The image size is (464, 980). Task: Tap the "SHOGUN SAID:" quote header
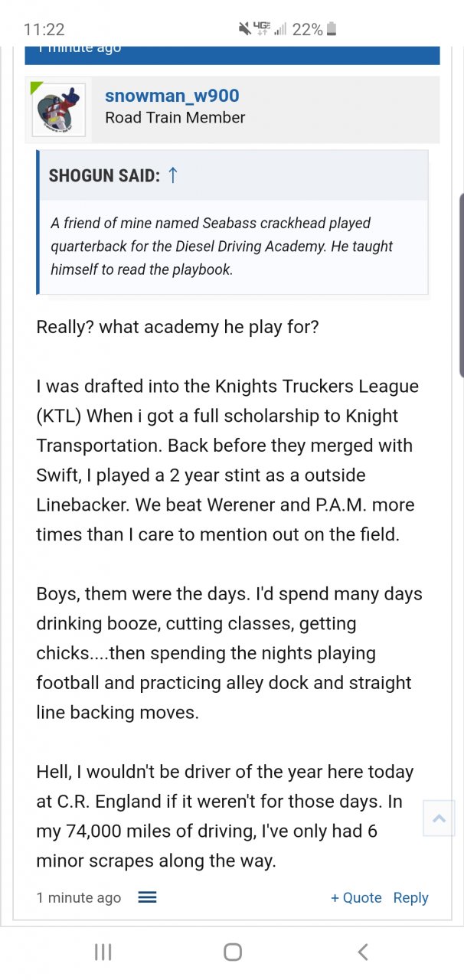pos(104,175)
